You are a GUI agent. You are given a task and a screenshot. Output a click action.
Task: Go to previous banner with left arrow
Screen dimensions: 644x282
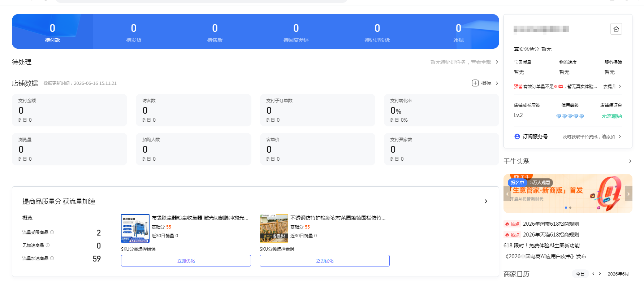tap(507, 194)
